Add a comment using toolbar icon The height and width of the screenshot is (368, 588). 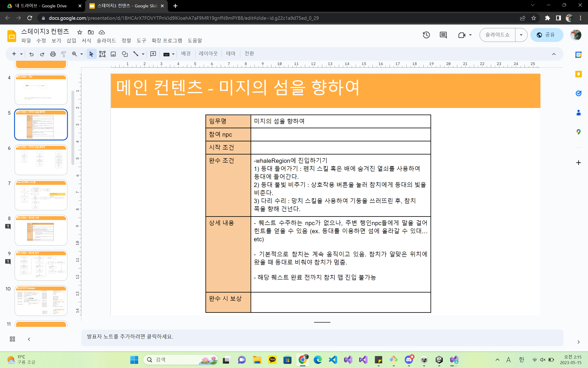pyautogui.click(x=153, y=54)
